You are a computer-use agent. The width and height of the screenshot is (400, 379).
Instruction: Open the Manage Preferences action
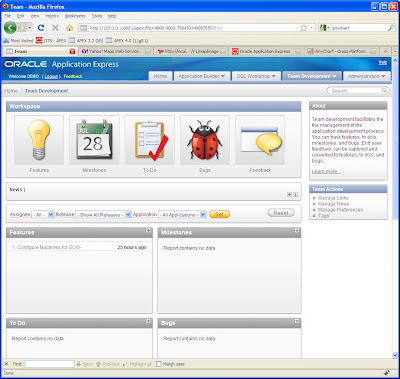340,210
